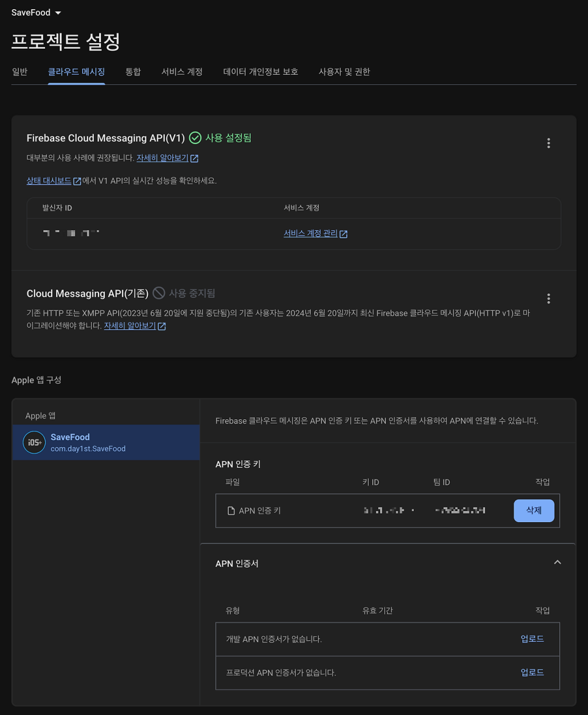Click the Apple 앱 구성 section title
Viewport: 588px width, 715px height.
click(x=37, y=380)
